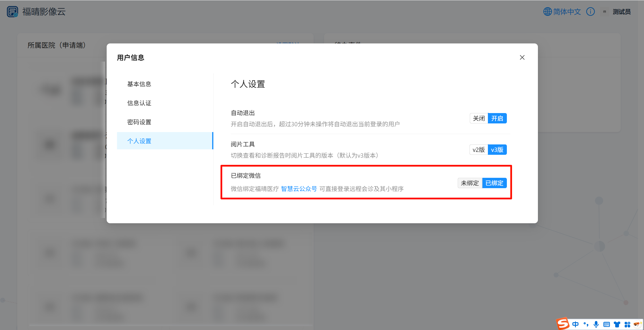Click the Sogou input method logo
Viewport: 644px width, 330px height.
[x=563, y=323]
